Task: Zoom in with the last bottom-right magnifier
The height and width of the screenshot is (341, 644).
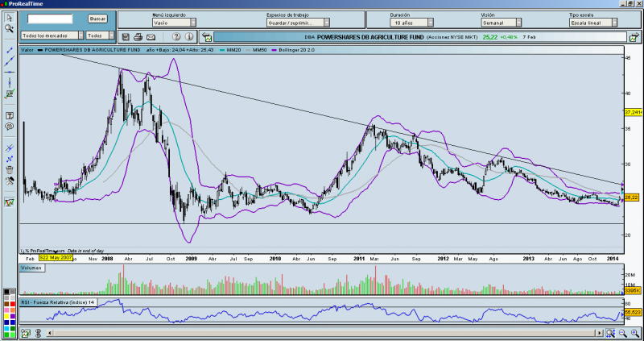Action: pyautogui.click(x=635, y=333)
